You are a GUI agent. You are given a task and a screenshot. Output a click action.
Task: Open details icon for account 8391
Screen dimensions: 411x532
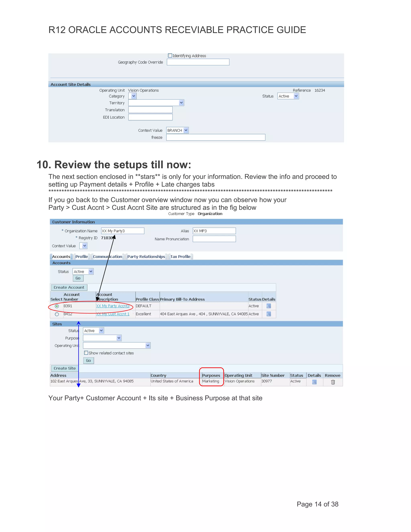269,306
